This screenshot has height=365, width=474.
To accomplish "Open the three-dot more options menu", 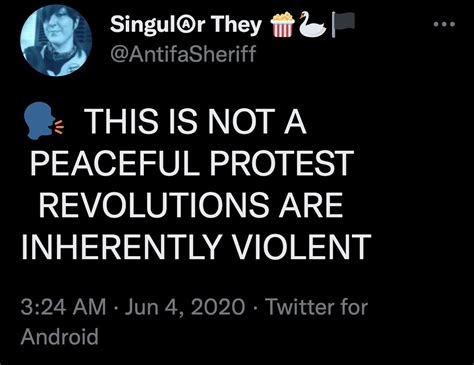I will coord(444,24).
